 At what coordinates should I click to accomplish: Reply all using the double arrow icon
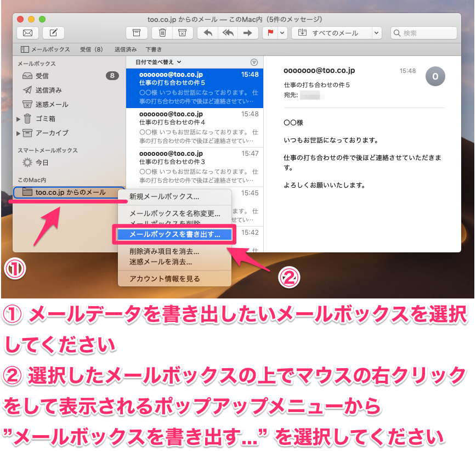pos(228,33)
